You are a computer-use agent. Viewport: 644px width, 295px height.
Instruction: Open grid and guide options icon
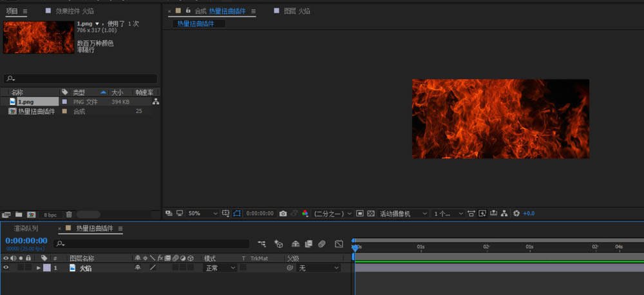pos(225,213)
